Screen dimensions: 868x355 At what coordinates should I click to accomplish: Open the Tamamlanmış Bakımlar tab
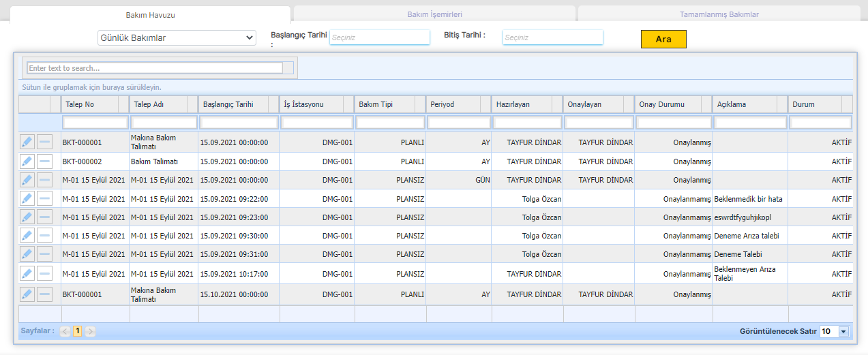point(719,14)
